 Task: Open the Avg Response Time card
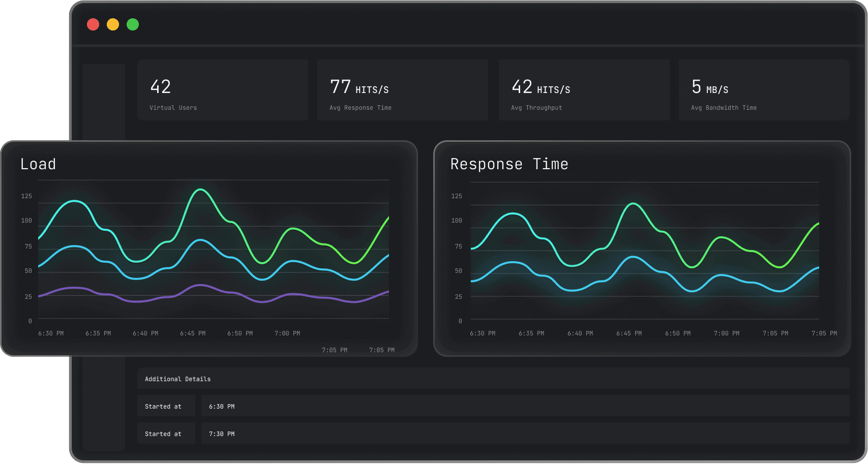coord(402,90)
